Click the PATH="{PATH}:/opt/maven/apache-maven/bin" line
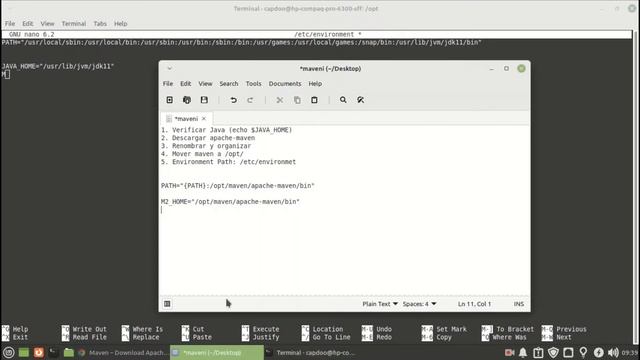The image size is (640, 360). [238, 186]
